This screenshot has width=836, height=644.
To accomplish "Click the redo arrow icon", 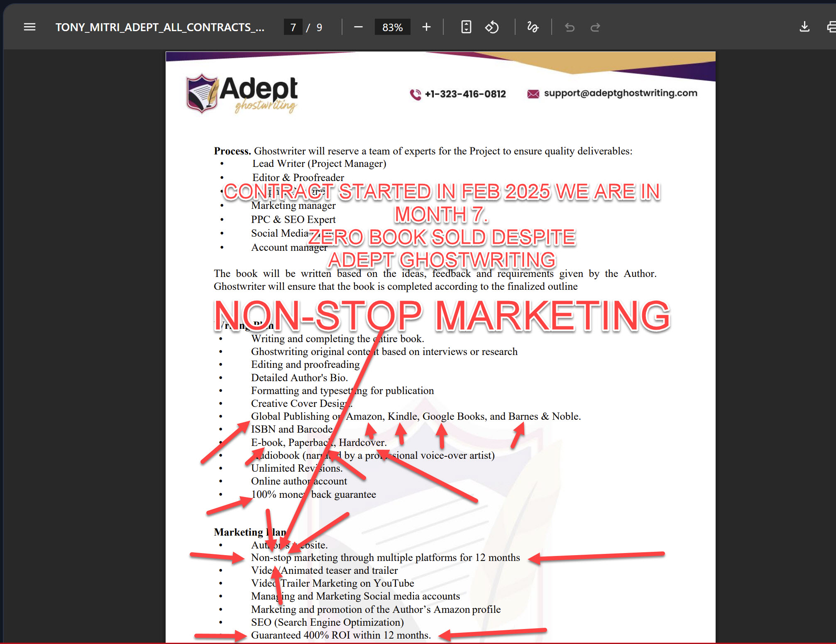I will [x=595, y=27].
